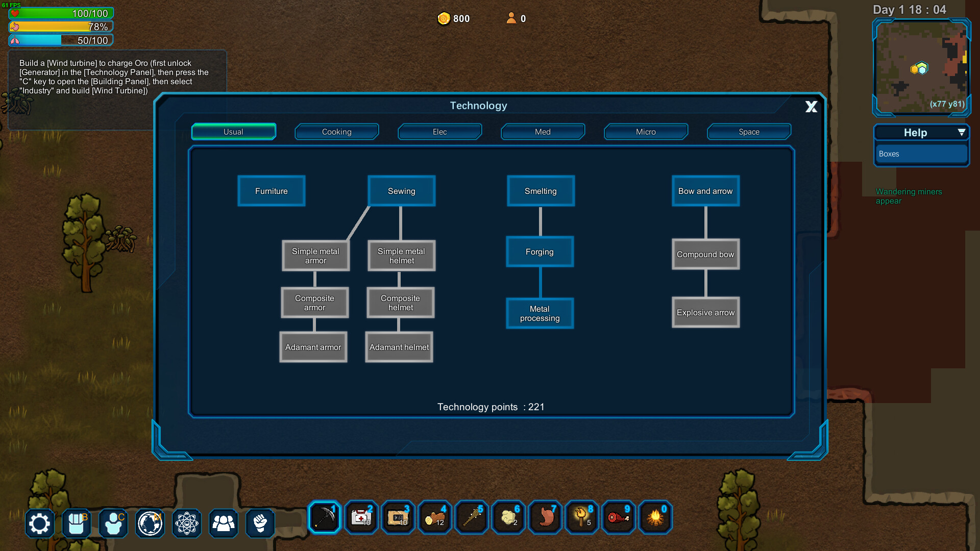Screen dimensions: 980x551
Task: Click the Furniture technology node
Action: (x=271, y=191)
